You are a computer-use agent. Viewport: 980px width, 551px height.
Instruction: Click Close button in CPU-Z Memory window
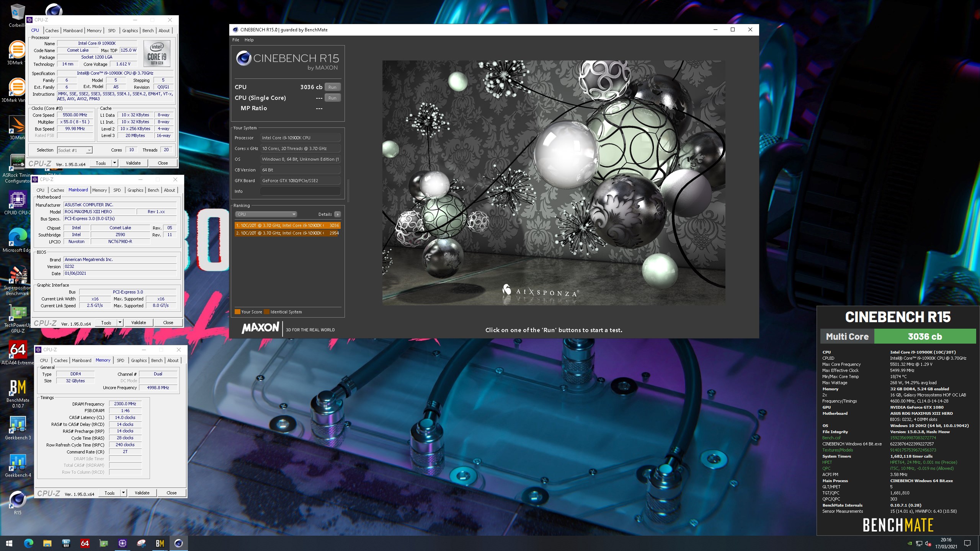(x=171, y=493)
